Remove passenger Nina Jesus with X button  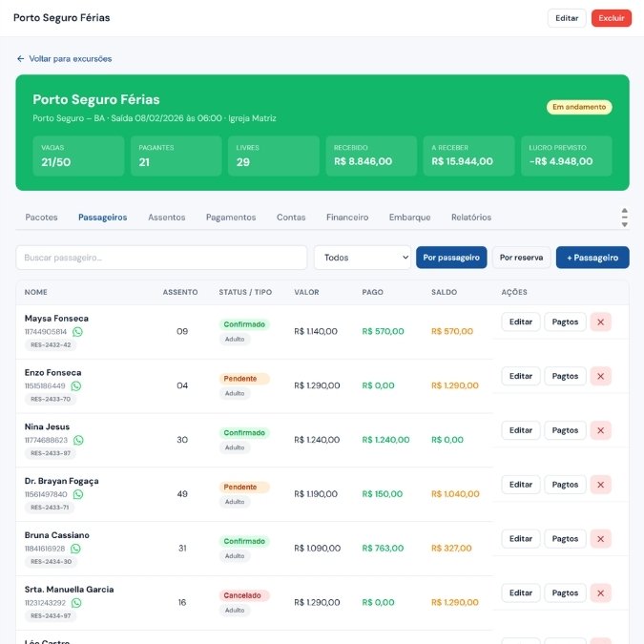click(600, 430)
